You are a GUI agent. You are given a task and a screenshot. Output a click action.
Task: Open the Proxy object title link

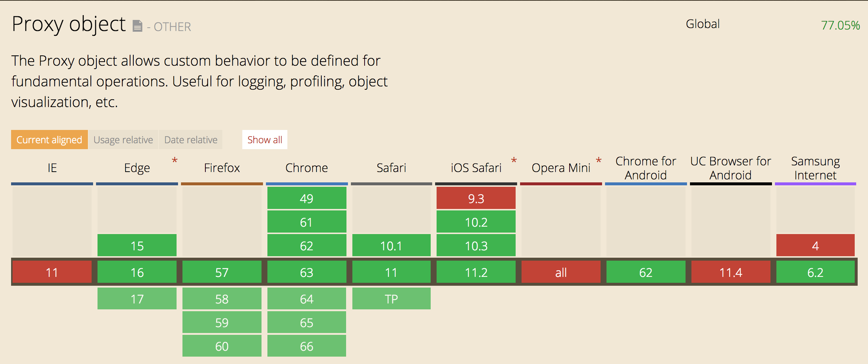[69, 24]
